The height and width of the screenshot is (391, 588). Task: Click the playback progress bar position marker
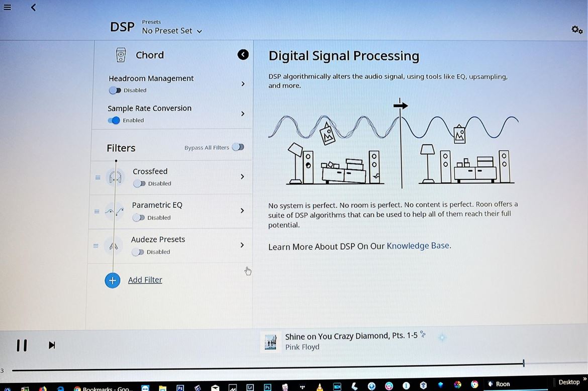click(x=524, y=363)
